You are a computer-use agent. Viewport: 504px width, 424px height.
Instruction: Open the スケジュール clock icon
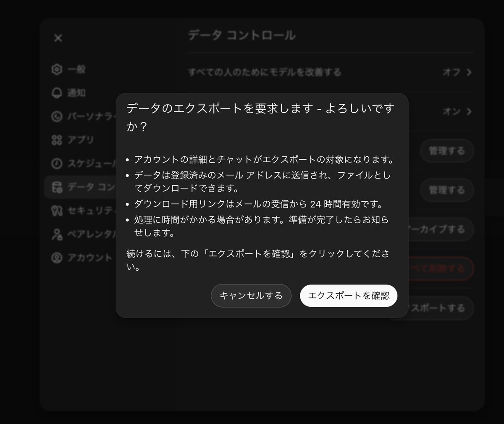[x=57, y=163]
